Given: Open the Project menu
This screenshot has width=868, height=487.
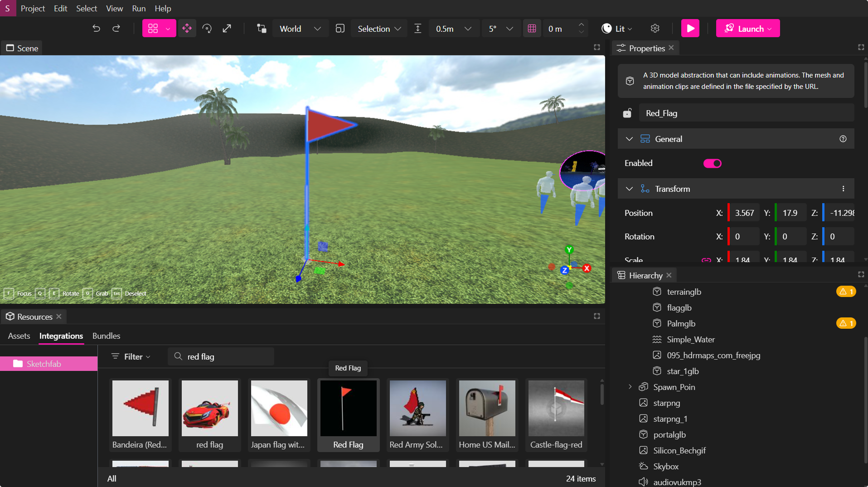Looking at the screenshot, I should point(33,8).
